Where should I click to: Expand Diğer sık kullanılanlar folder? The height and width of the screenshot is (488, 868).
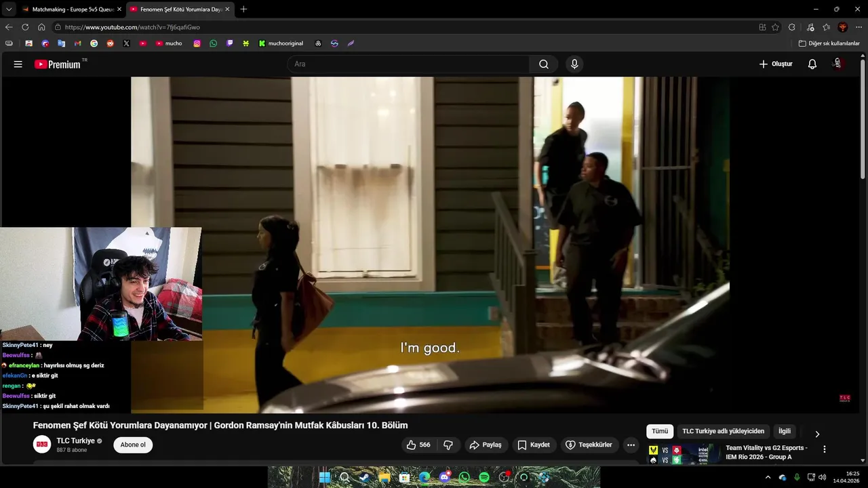829,43
